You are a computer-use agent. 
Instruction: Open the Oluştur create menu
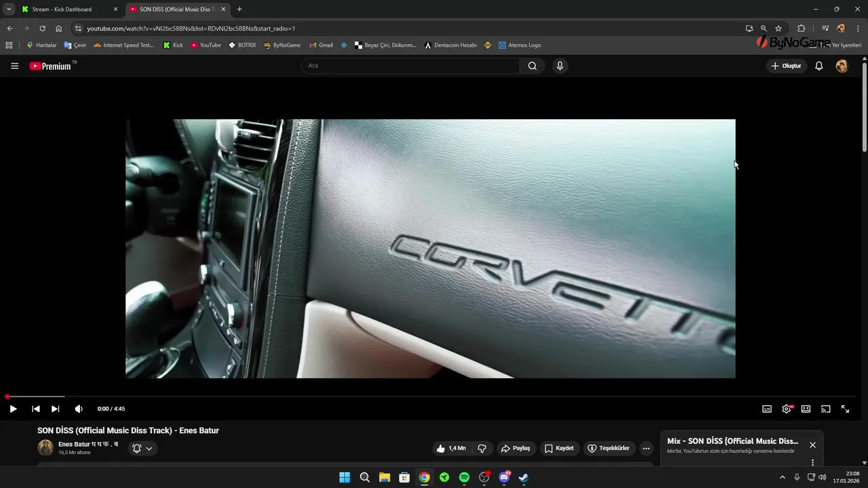tap(787, 66)
